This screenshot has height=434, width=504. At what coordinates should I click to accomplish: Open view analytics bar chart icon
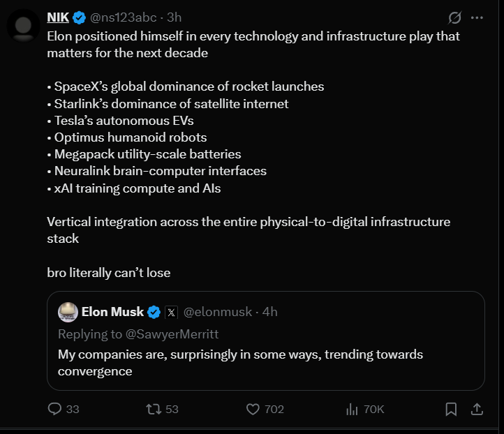[352, 409]
